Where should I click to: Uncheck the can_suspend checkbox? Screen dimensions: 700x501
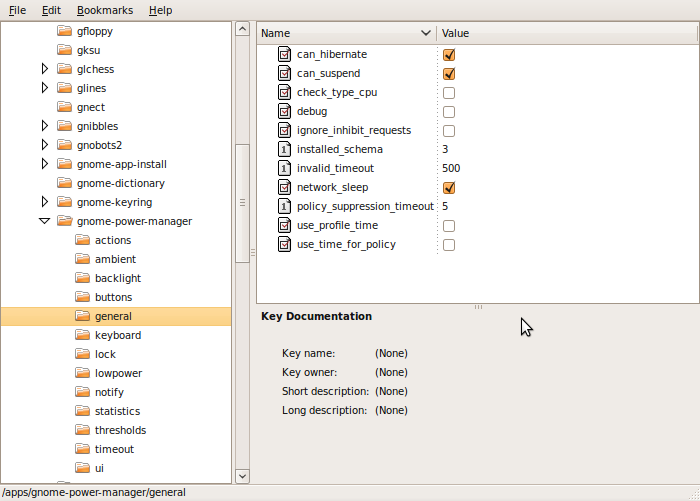point(449,73)
